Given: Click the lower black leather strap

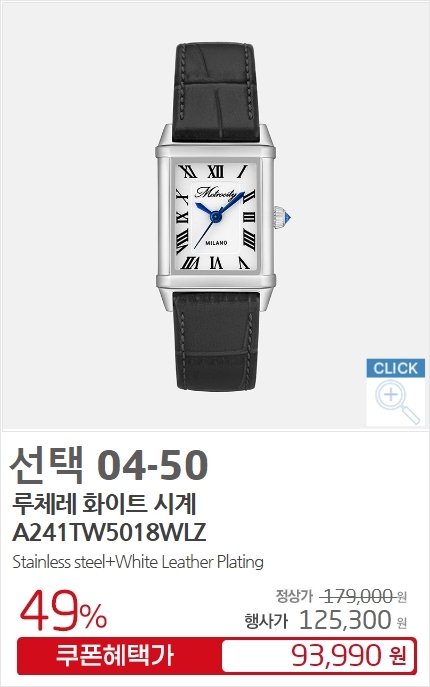Looking at the screenshot, I should tap(215, 340).
